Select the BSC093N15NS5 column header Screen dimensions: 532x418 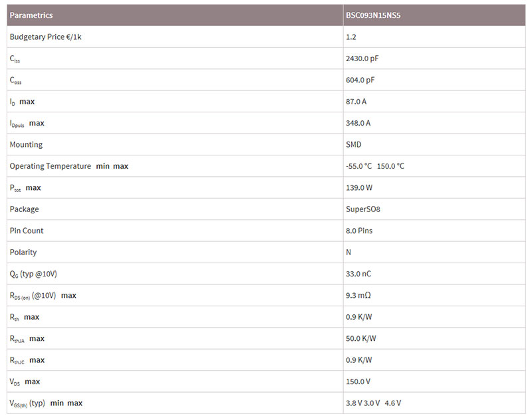pyautogui.click(x=373, y=15)
